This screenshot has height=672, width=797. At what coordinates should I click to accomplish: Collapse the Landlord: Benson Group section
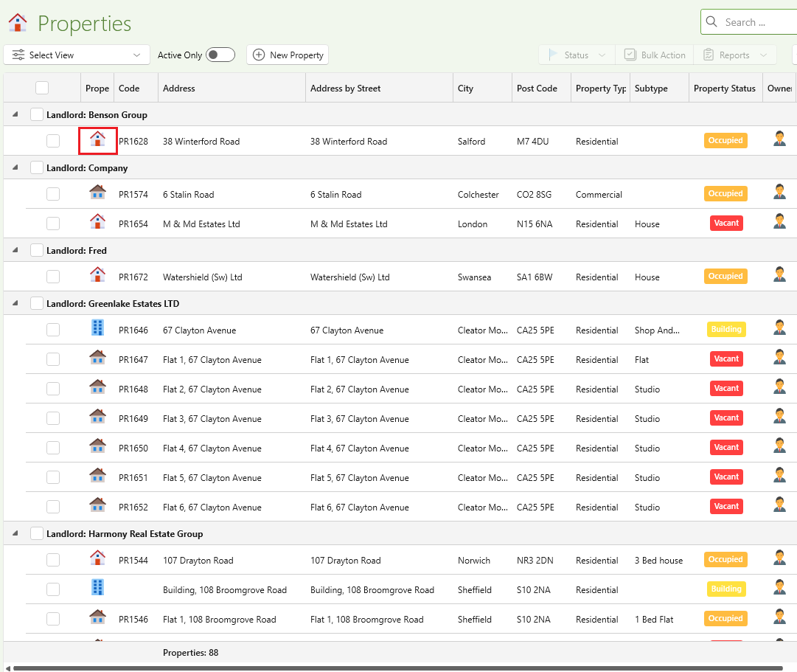coord(15,114)
